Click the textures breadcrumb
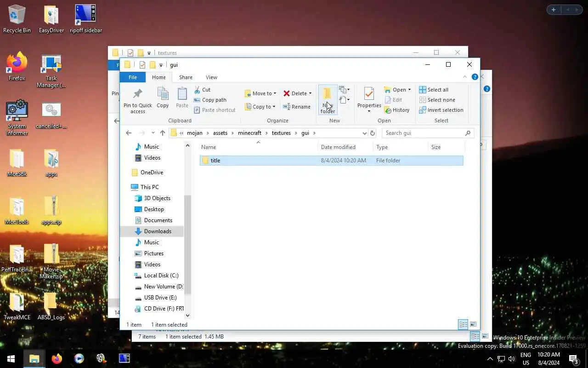This screenshot has width=588, height=368. click(x=281, y=133)
